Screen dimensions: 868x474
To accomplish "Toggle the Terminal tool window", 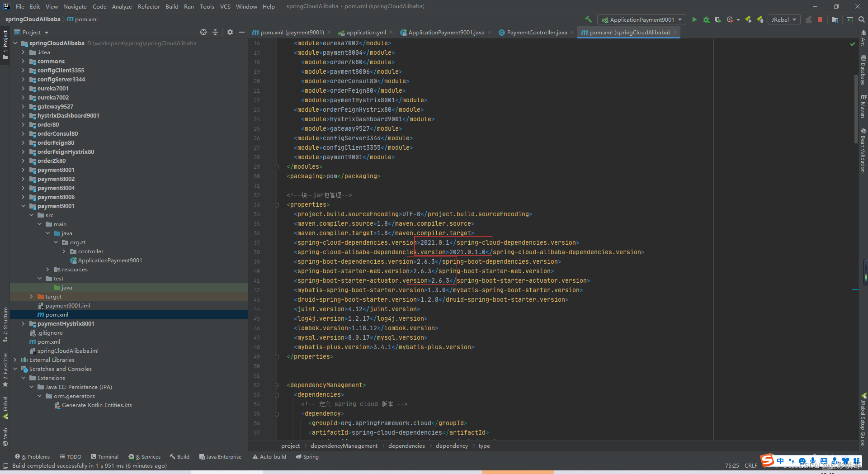I will pyautogui.click(x=104, y=457).
